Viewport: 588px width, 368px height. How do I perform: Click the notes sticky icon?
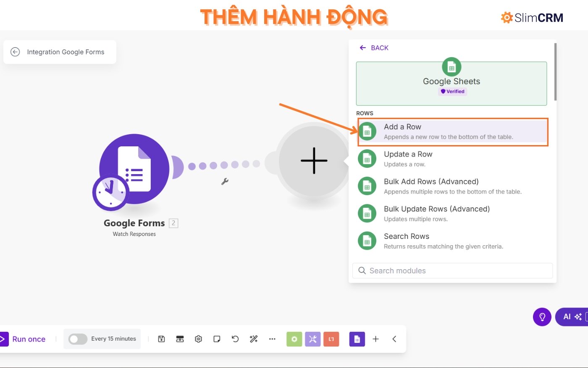(217, 339)
